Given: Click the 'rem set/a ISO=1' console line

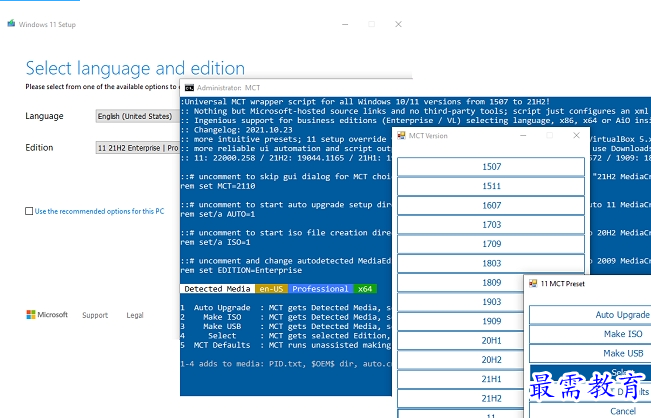Looking at the screenshot, I should click(x=215, y=242).
